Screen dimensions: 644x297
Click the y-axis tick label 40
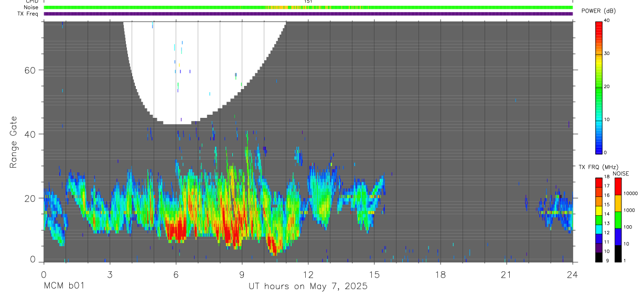[x=30, y=134]
